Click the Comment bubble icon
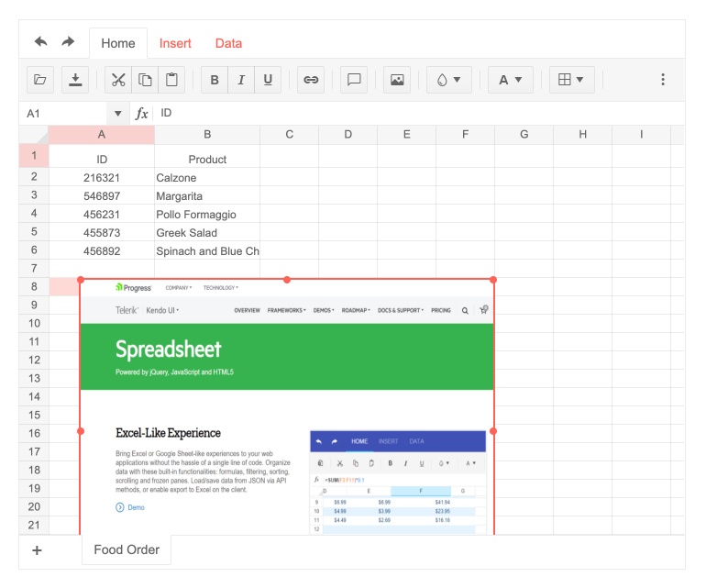The image size is (706, 588). [354, 80]
